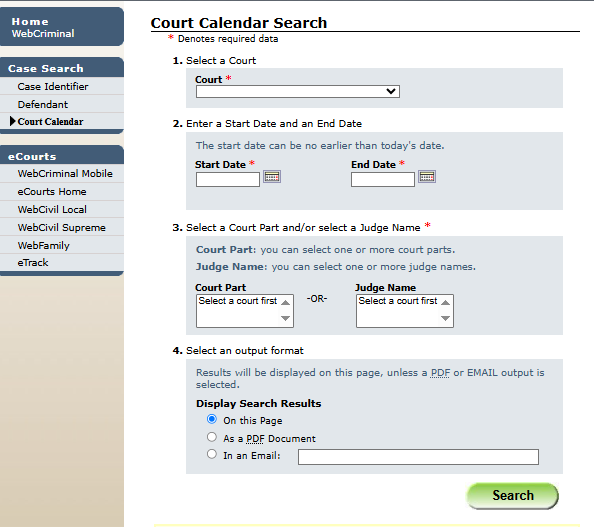Click the email address input box
Viewport: 594px width, 527px height.
[x=418, y=457]
